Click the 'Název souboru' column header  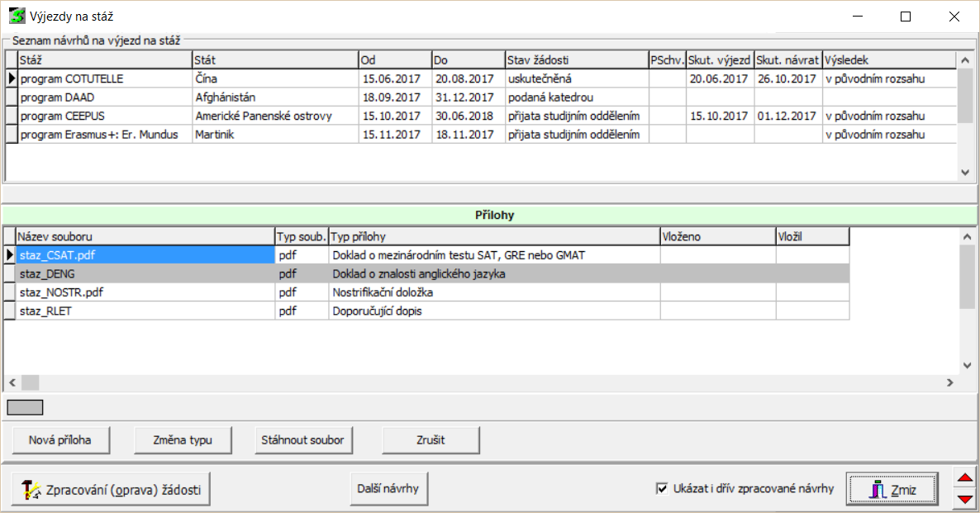point(145,237)
